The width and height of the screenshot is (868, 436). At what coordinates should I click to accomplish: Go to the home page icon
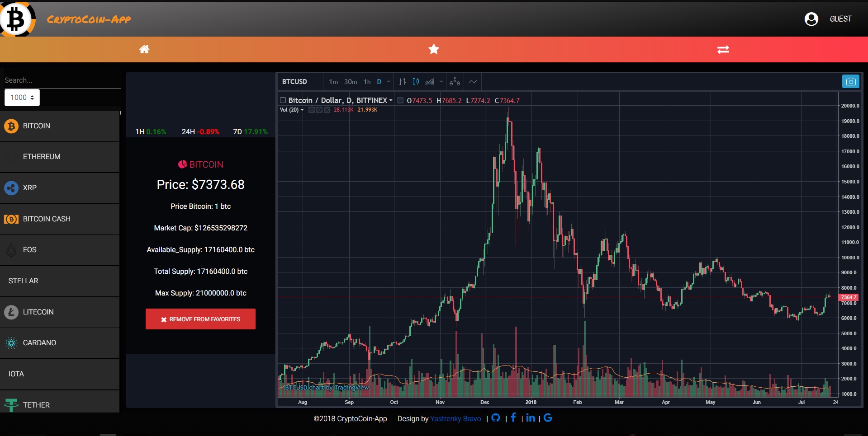[x=144, y=49]
